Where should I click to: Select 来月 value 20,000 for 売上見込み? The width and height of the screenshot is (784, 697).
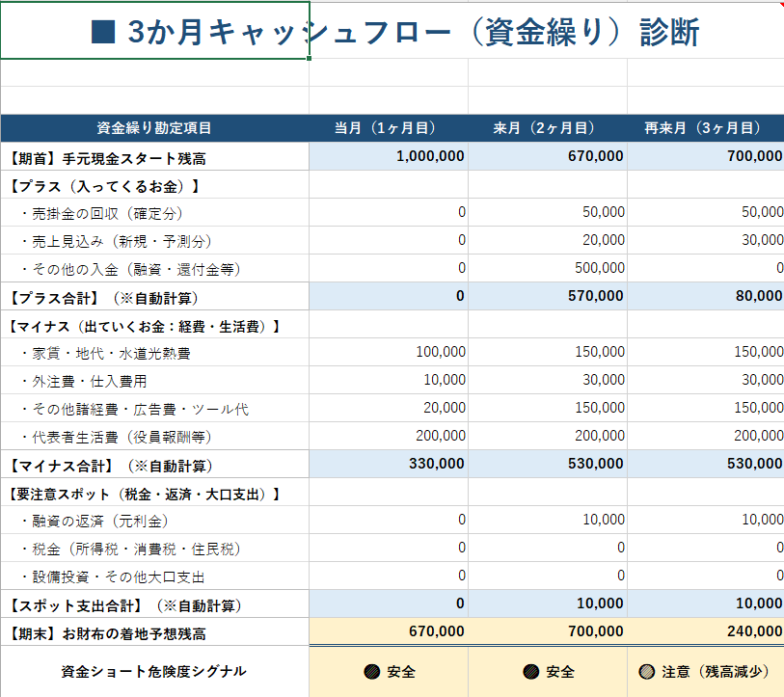548,240
